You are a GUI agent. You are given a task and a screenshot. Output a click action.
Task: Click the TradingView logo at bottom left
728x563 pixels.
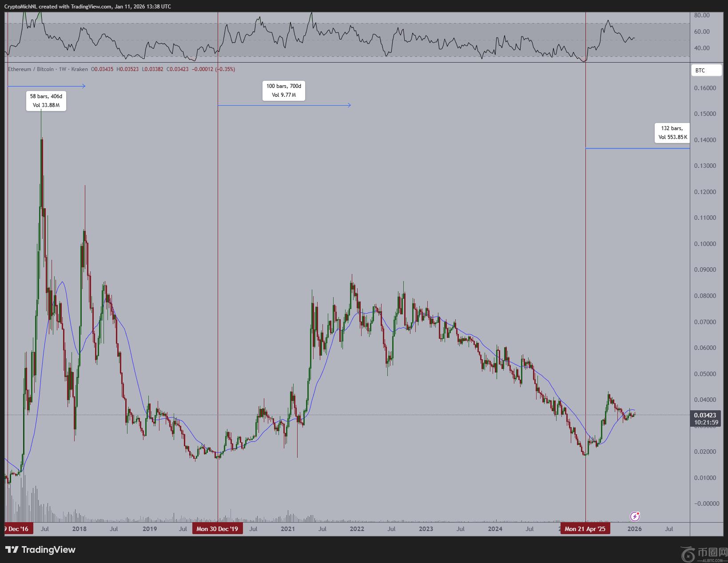coord(40,550)
